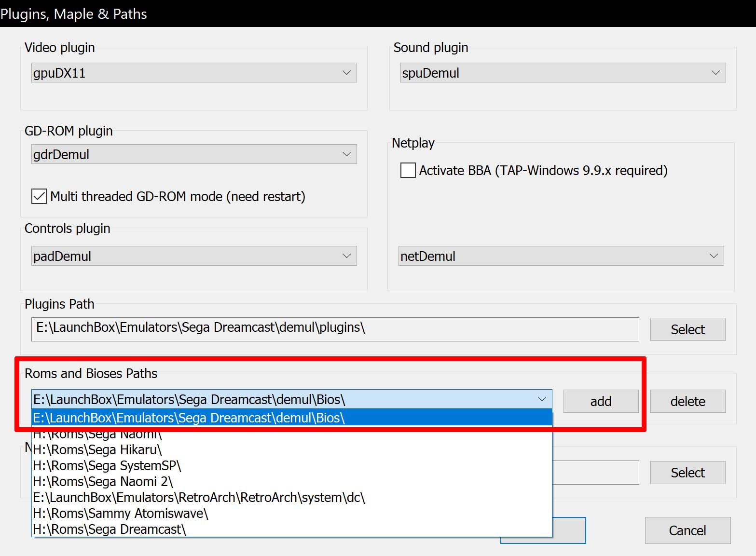Disable Multi threaded GD-ROM mode checkbox
The height and width of the screenshot is (556, 756).
coord(39,197)
